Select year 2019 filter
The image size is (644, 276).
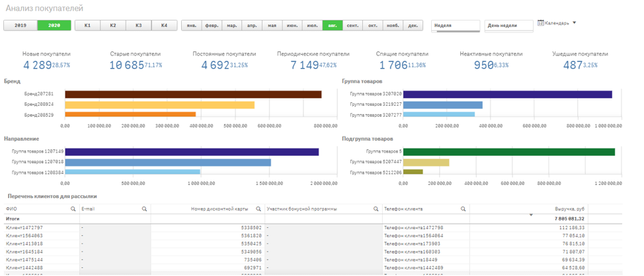coord(20,25)
